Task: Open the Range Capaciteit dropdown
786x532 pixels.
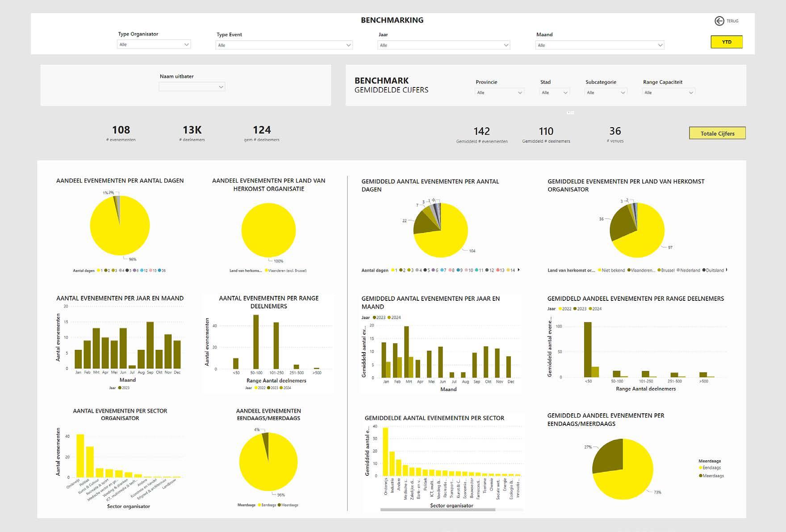Action: [669, 92]
